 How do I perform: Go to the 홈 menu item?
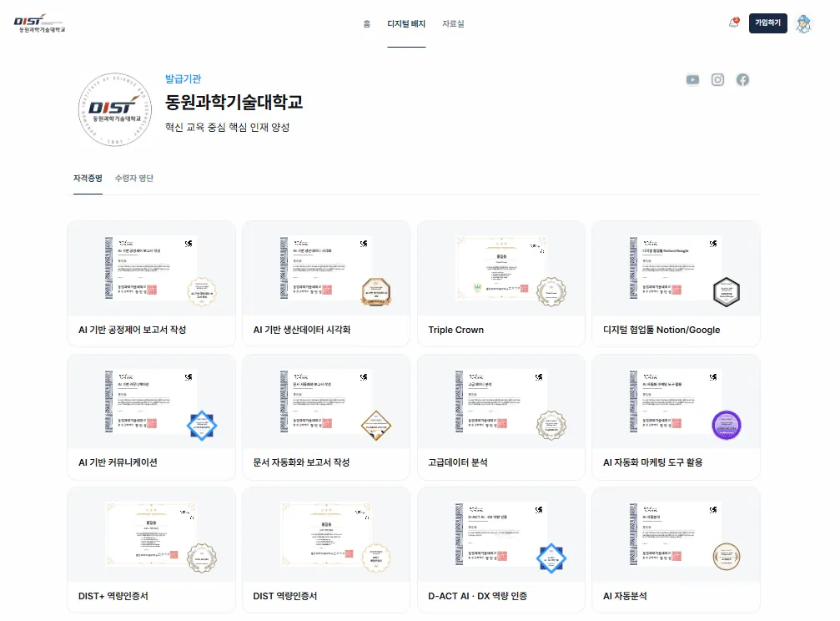366,23
